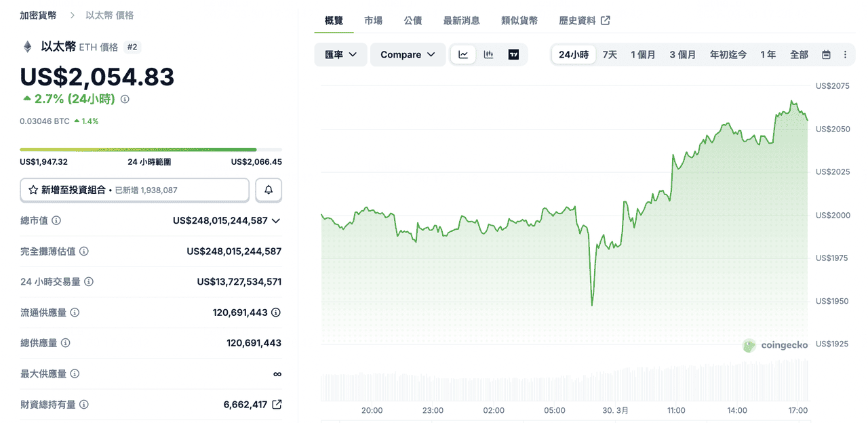The image size is (868, 423).
Task: Open the calendar date range picker
Action: [826, 55]
